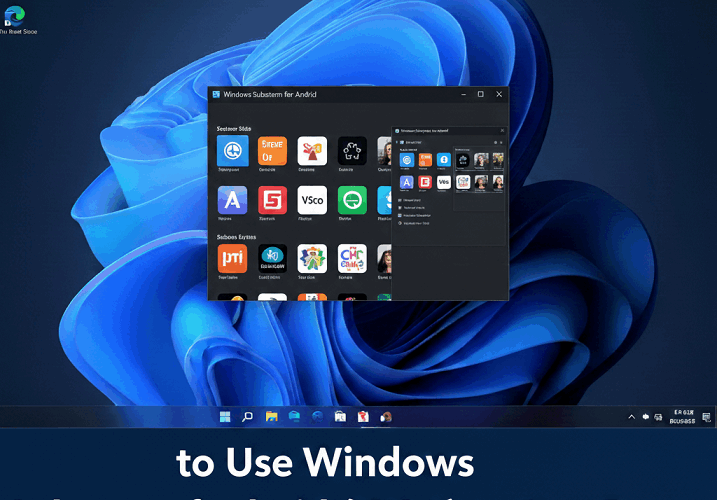Screen dimensions: 717x500
Task: Open the notification center icon
Action: point(706,417)
